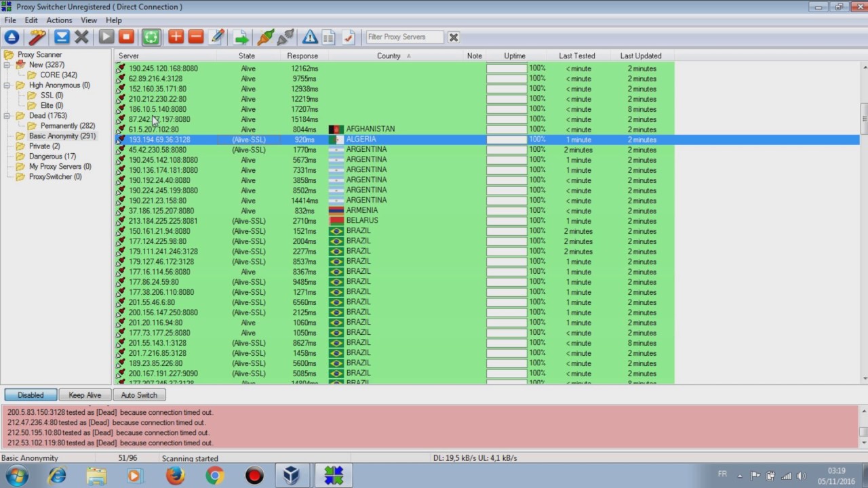Open the File menu
This screenshot has width=868, height=488.
10,20
